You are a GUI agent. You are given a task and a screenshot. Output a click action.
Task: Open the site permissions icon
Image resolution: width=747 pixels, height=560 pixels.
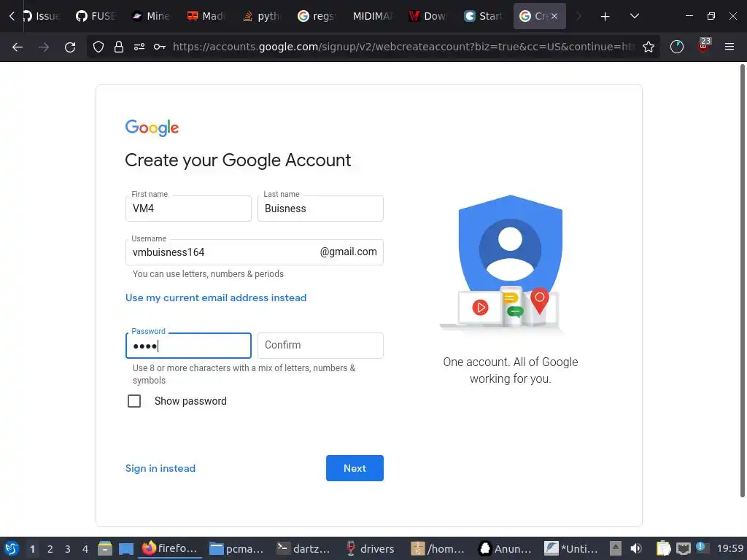(139, 47)
